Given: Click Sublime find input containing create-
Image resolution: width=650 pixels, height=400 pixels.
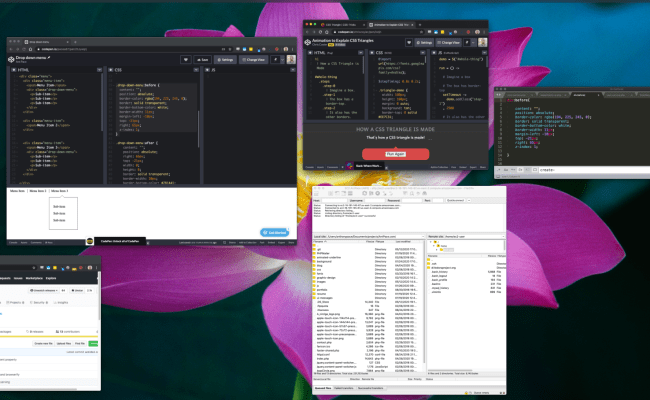Looking at the screenshot, I should tap(594, 170).
